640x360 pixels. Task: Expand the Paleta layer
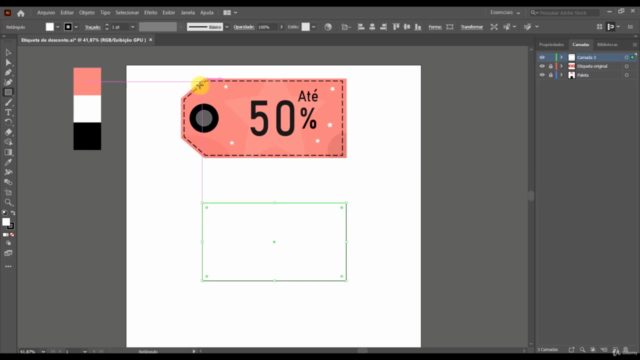(562, 75)
